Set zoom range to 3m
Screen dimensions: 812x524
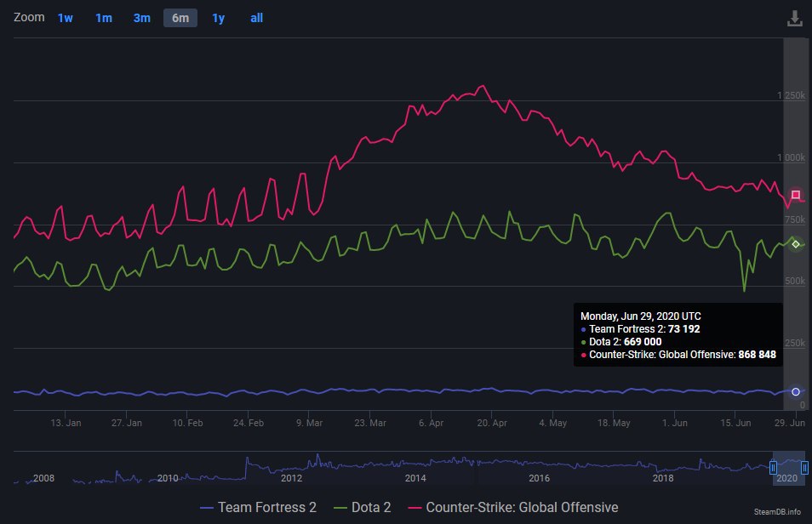click(142, 18)
